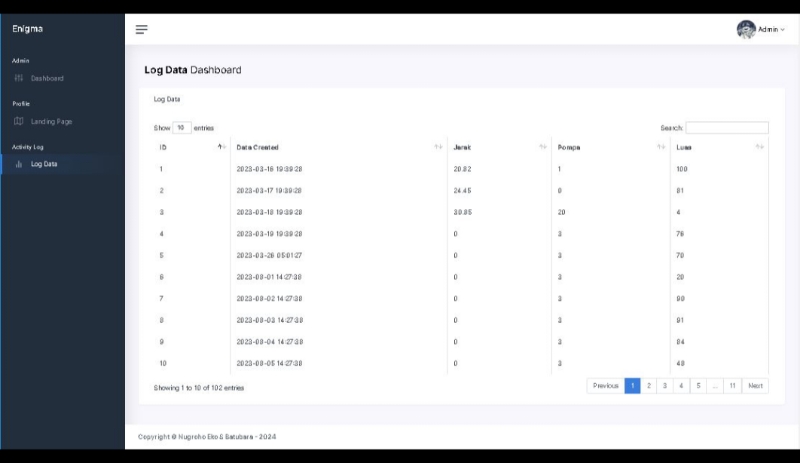
Task: Click the Landing Page map icon
Action: (x=19, y=121)
